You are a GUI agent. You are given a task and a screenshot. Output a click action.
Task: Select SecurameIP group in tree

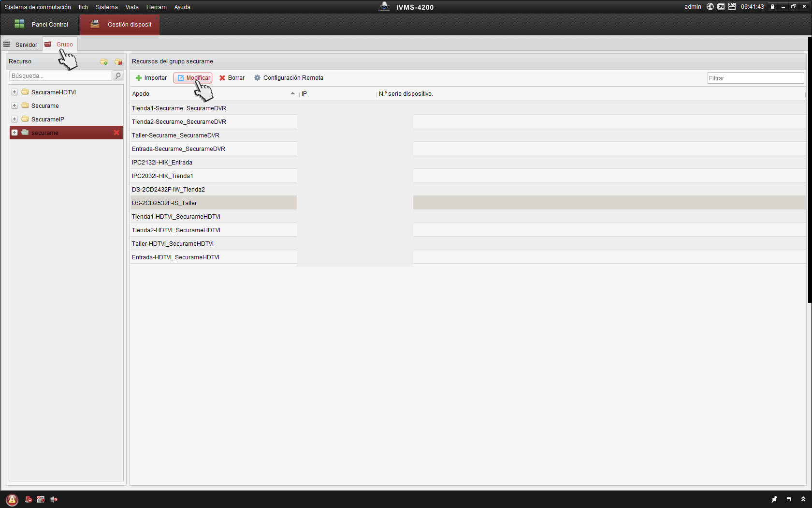point(47,119)
